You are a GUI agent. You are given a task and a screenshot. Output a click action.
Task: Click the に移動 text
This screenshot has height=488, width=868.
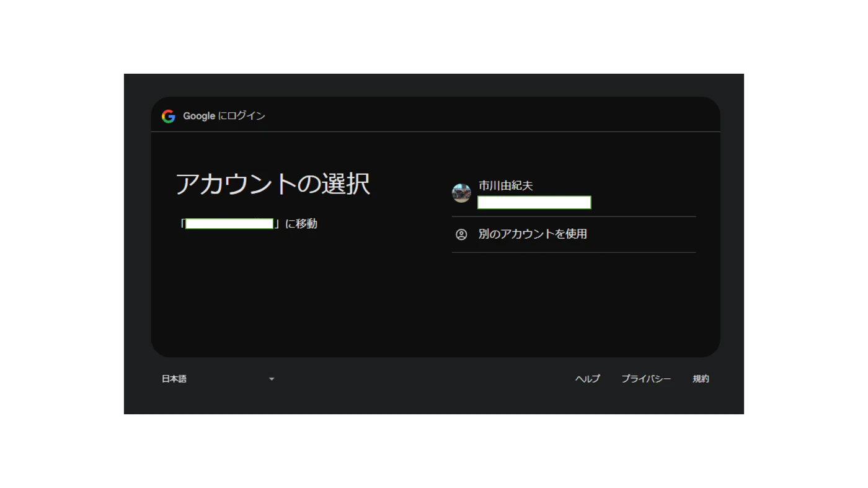(x=301, y=224)
